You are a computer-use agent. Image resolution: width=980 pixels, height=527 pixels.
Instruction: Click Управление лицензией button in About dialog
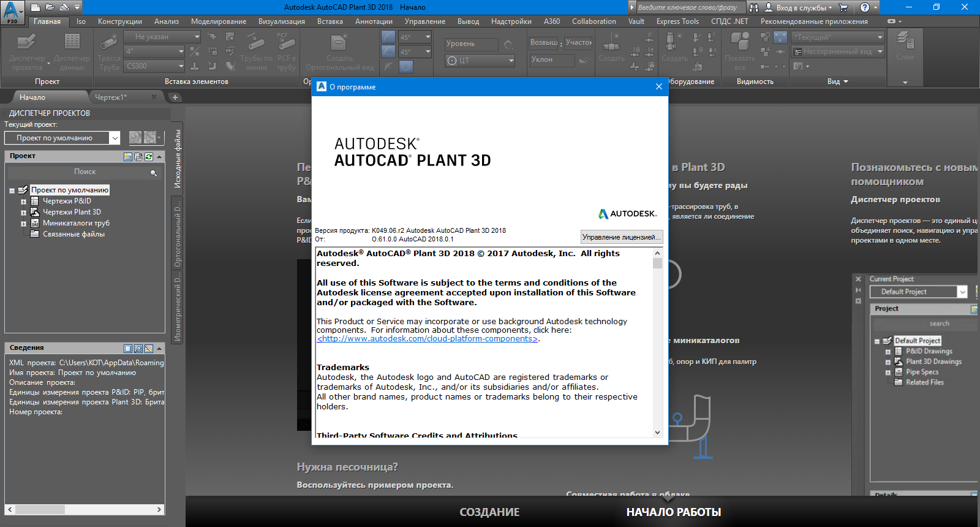click(x=621, y=237)
